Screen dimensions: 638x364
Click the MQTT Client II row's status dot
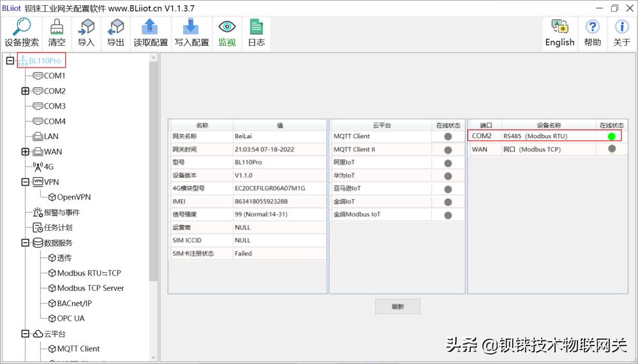point(448,150)
